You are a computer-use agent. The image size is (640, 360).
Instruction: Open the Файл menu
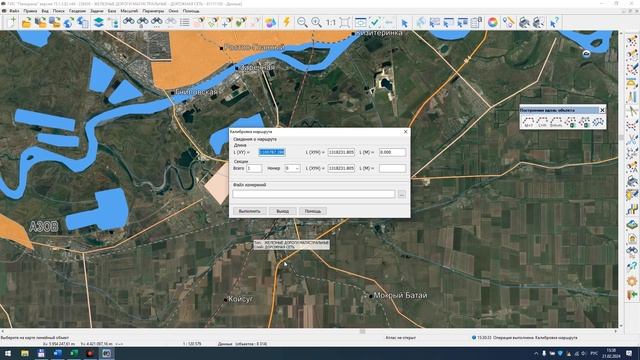coord(14,11)
